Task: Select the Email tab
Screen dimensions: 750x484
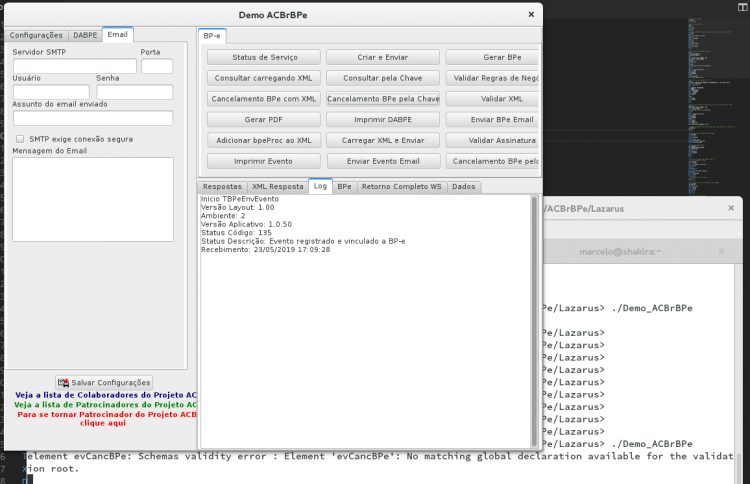Action: (x=118, y=34)
